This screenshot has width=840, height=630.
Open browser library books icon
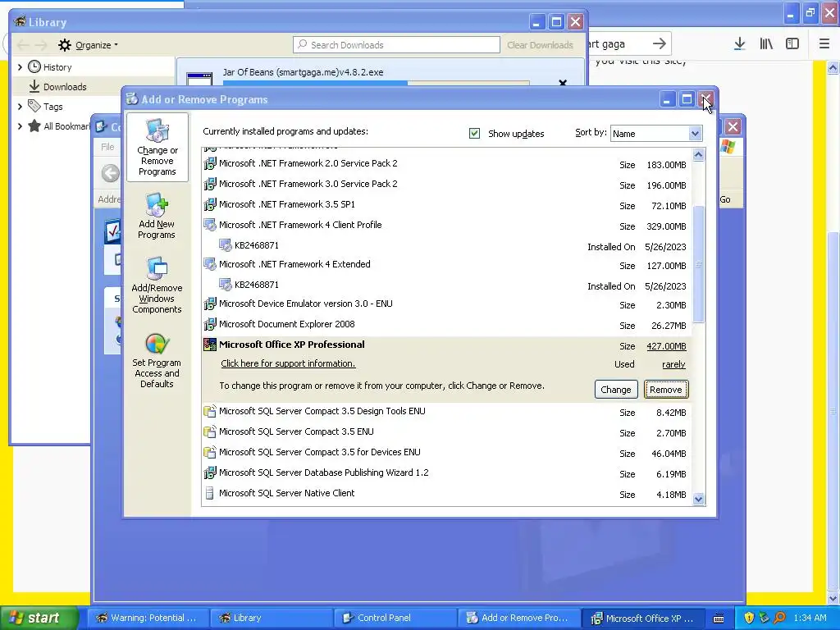[x=766, y=44]
